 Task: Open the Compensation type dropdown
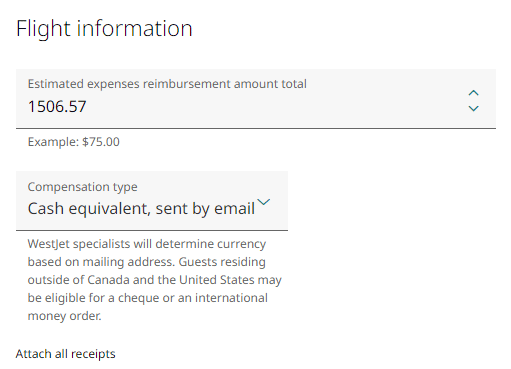(152, 201)
